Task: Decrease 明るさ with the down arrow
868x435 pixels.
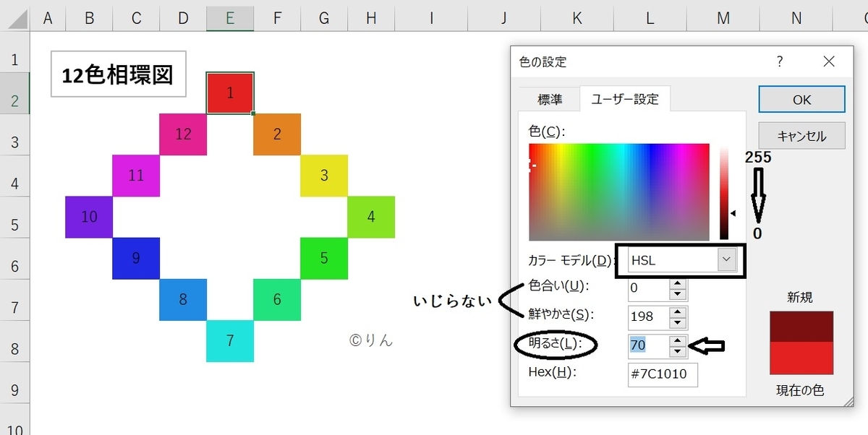Action: pyautogui.click(x=676, y=350)
